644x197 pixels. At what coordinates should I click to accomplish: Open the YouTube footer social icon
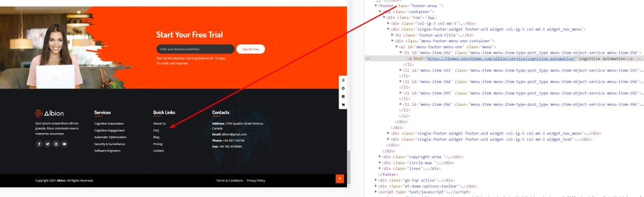click(x=64, y=144)
